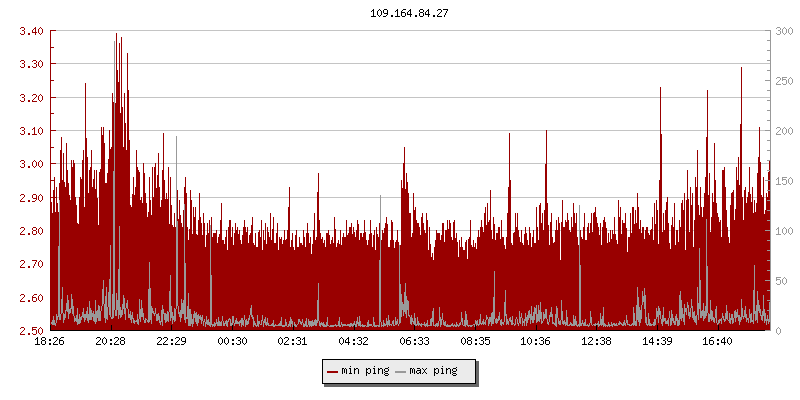Select the min ping legend label

(x=365, y=371)
